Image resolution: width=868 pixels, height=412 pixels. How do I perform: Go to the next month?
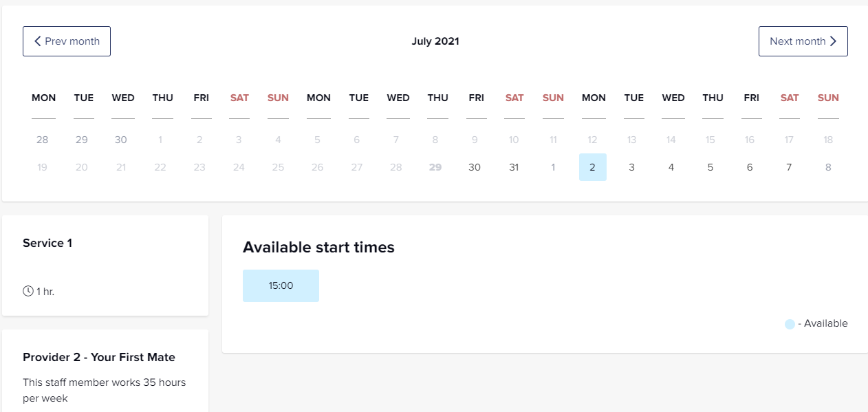click(803, 41)
